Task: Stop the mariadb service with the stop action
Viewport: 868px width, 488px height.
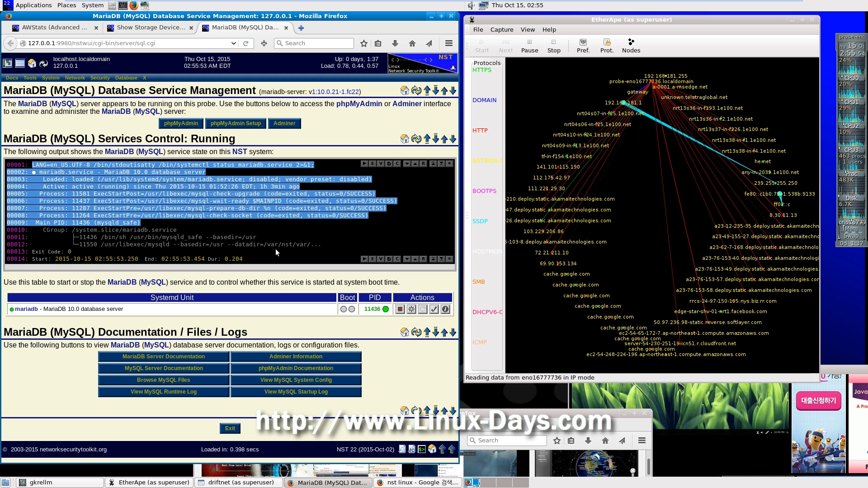Action: click(400, 309)
